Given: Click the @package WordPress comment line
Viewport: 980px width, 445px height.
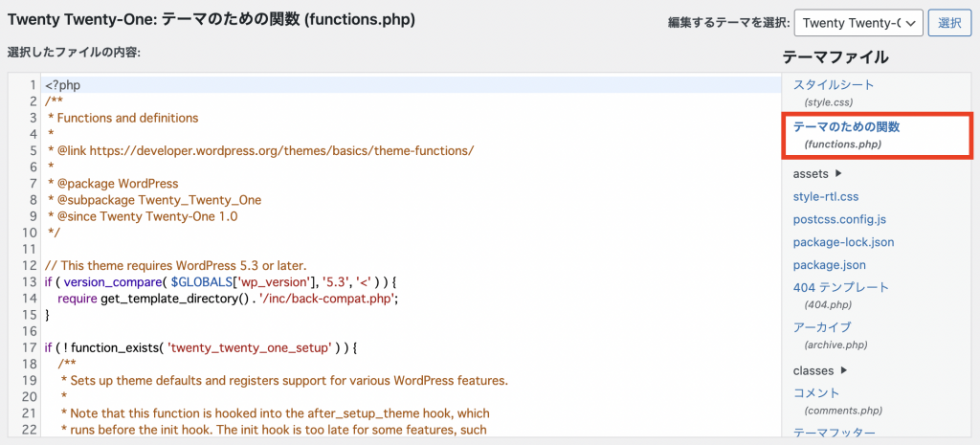Looking at the screenshot, I should click(x=114, y=183).
